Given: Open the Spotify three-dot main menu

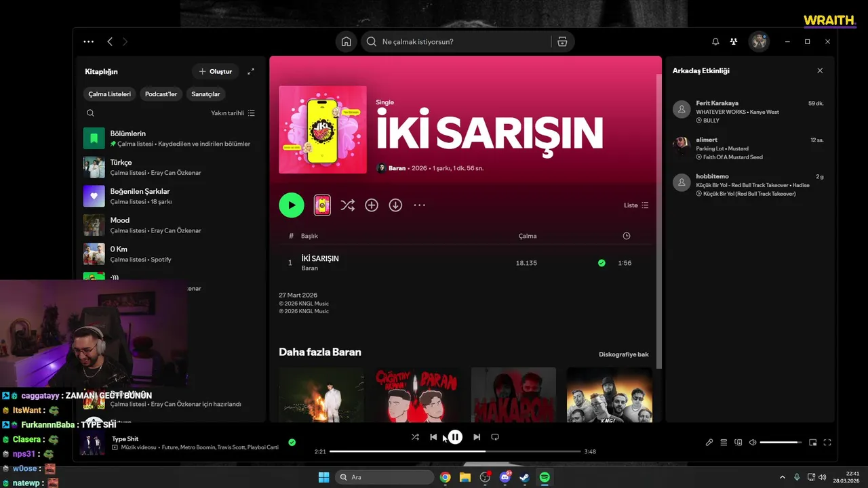Looking at the screenshot, I should (89, 41).
